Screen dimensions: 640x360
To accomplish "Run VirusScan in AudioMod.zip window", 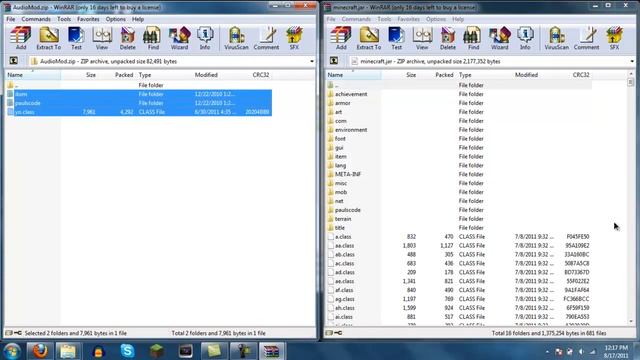I will click(x=236, y=38).
